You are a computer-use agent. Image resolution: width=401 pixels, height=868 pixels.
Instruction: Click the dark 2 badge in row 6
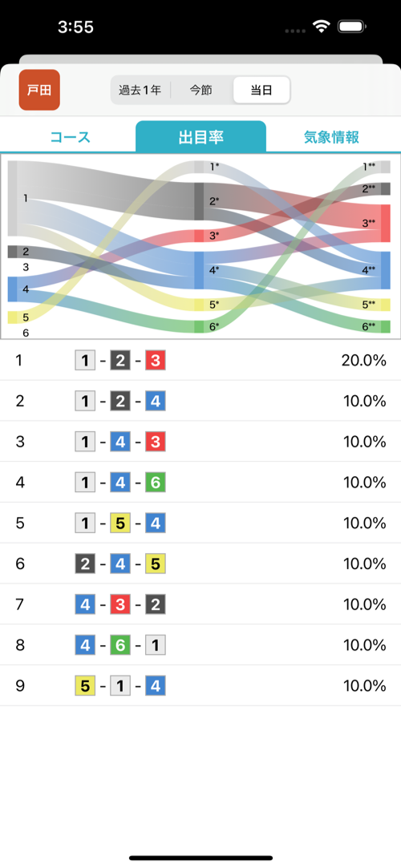click(x=85, y=564)
